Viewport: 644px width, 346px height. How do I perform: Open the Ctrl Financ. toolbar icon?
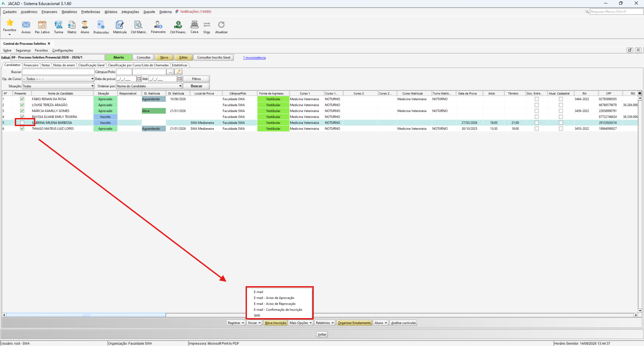coord(178,25)
